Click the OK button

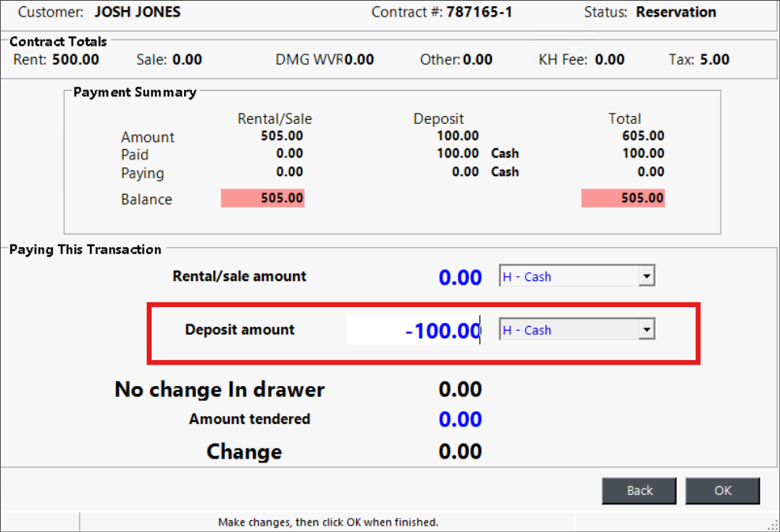coord(722,490)
